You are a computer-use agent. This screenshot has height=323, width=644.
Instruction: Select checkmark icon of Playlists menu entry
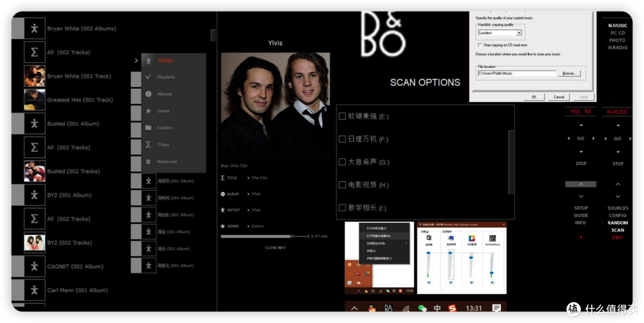pos(148,77)
